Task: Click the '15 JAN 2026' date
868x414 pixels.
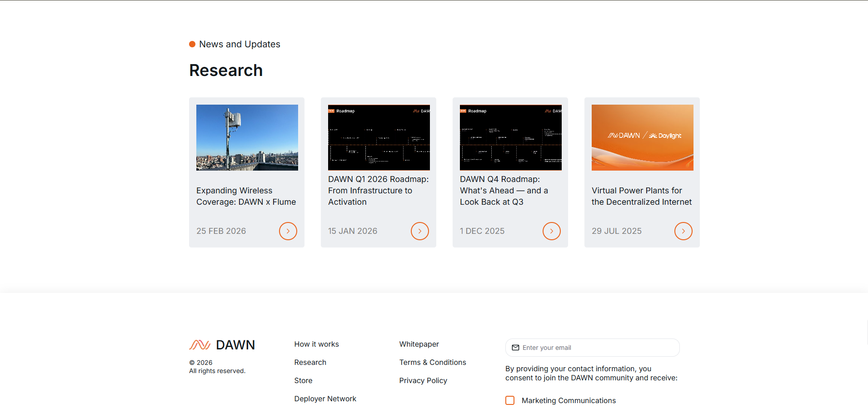Action: pyautogui.click(x=353, y=231)
